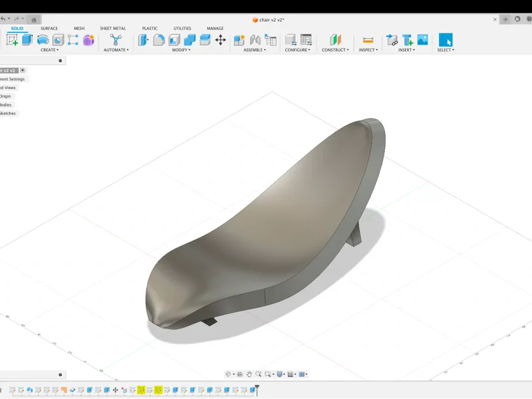
Task: Click the Redo arrow
Action: pos(17,19)
